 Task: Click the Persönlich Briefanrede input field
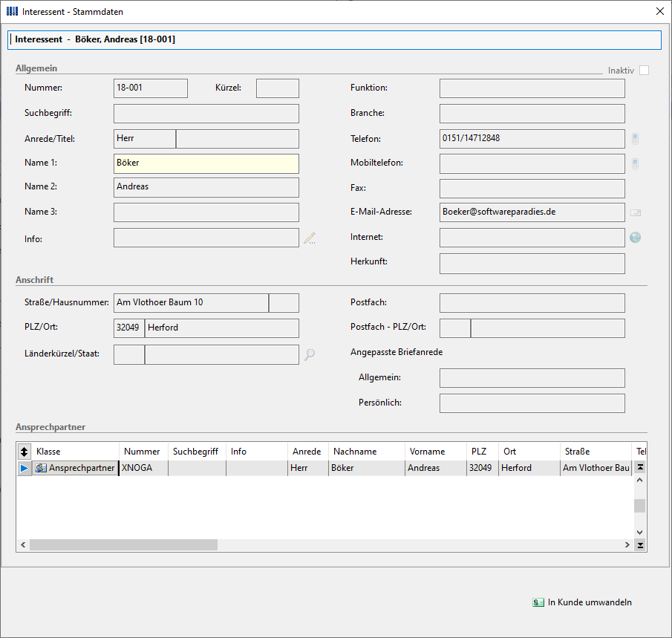point(532,403)
